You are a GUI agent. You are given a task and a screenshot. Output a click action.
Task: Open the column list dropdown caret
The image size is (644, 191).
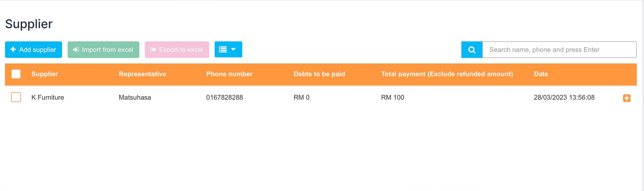[x=233, y=49]
